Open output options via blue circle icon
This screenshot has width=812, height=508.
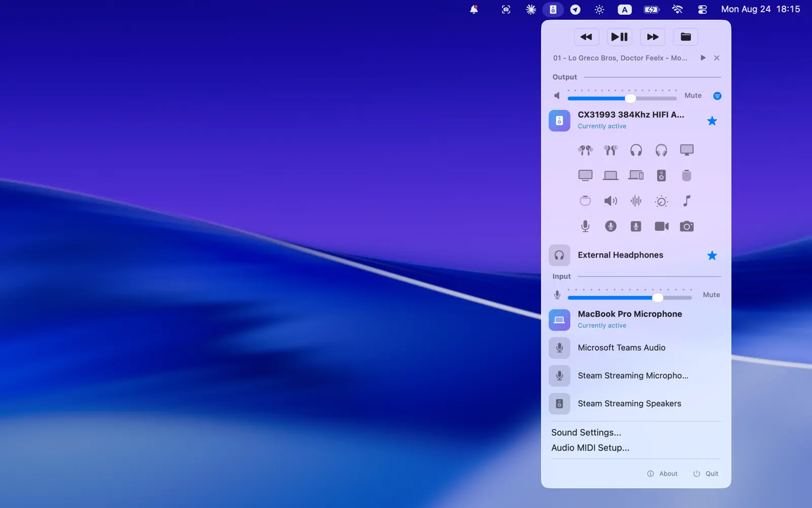[x=717, y=96]
